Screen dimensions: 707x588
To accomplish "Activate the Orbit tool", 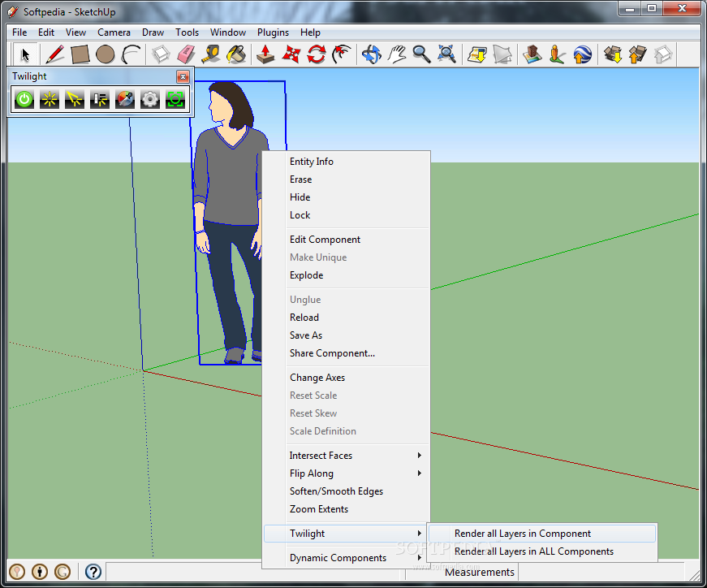I will tap(372, 54).
